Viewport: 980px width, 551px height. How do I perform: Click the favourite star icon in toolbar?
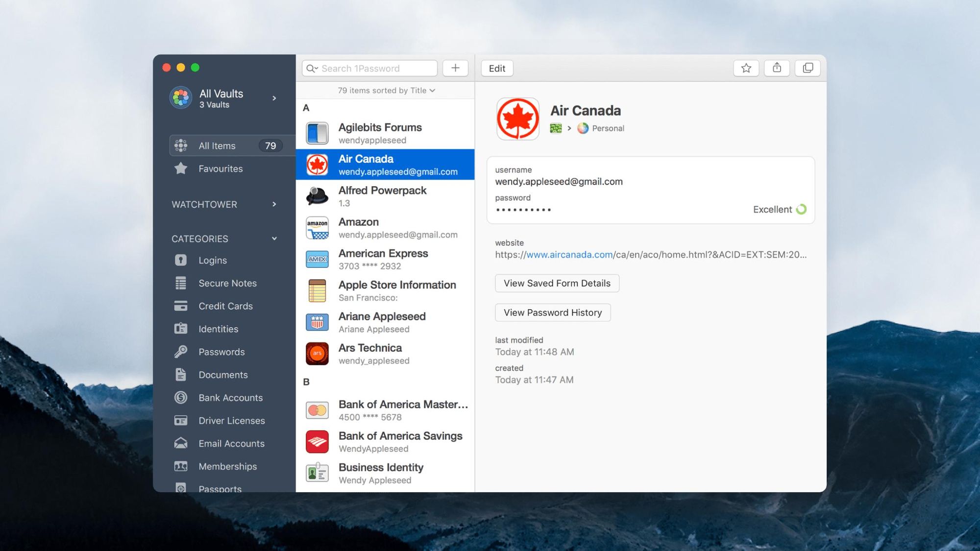746,68
